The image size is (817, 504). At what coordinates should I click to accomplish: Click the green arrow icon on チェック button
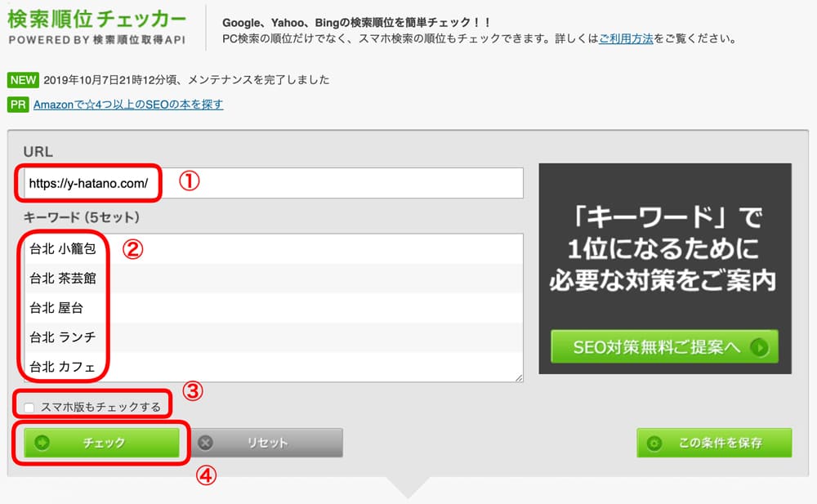(42, 443)
